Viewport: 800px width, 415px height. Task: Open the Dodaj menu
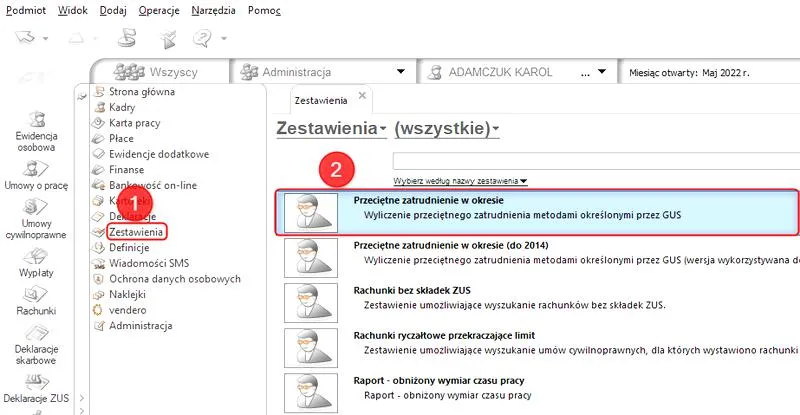tap(113, 10)
